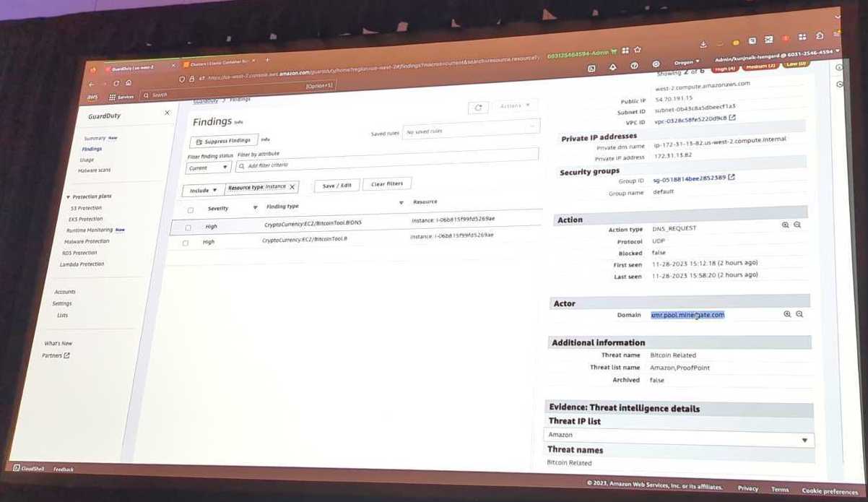Go to browser home page

[x=128, y=83]
